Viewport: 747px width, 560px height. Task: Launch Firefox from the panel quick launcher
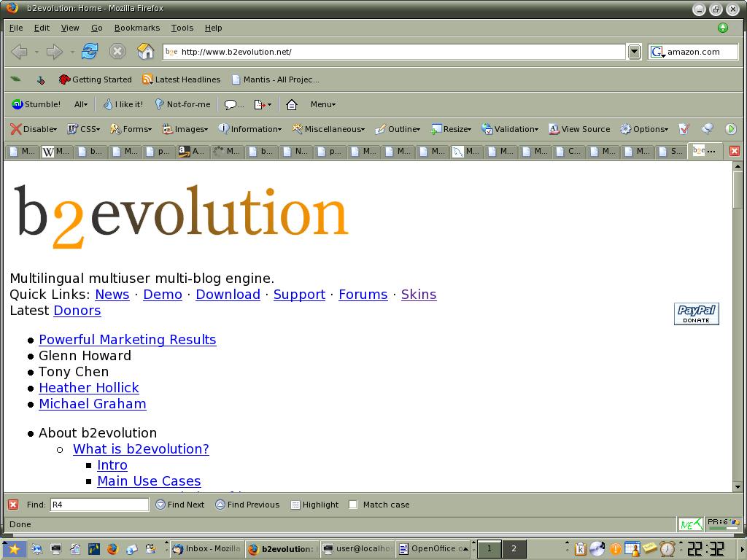pos(112,549)
